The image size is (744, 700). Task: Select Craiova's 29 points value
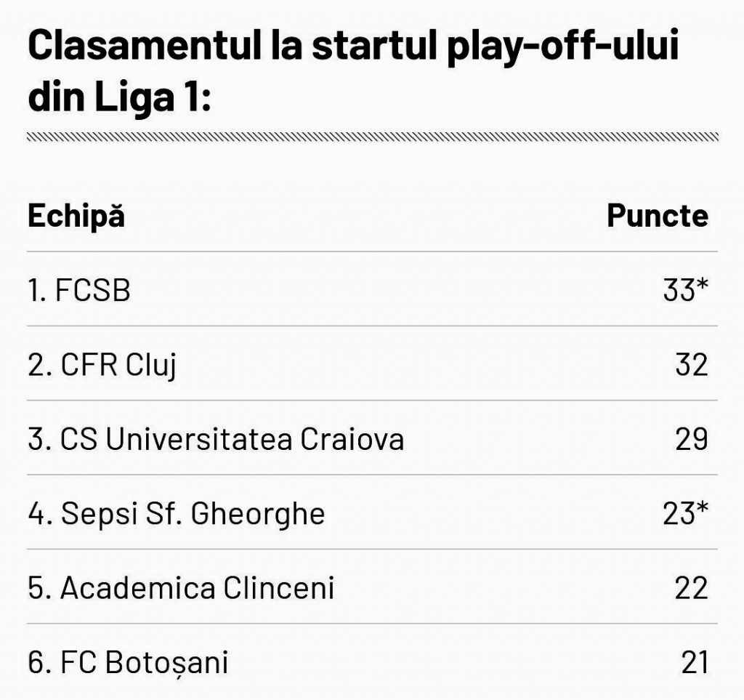click(x=691, y=439)
